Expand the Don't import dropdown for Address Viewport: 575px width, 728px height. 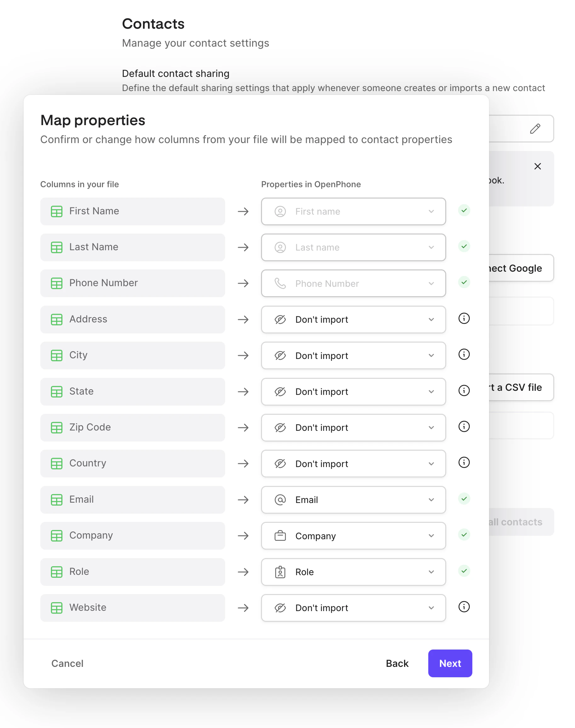pyautogui.click(x=431, y=319)
